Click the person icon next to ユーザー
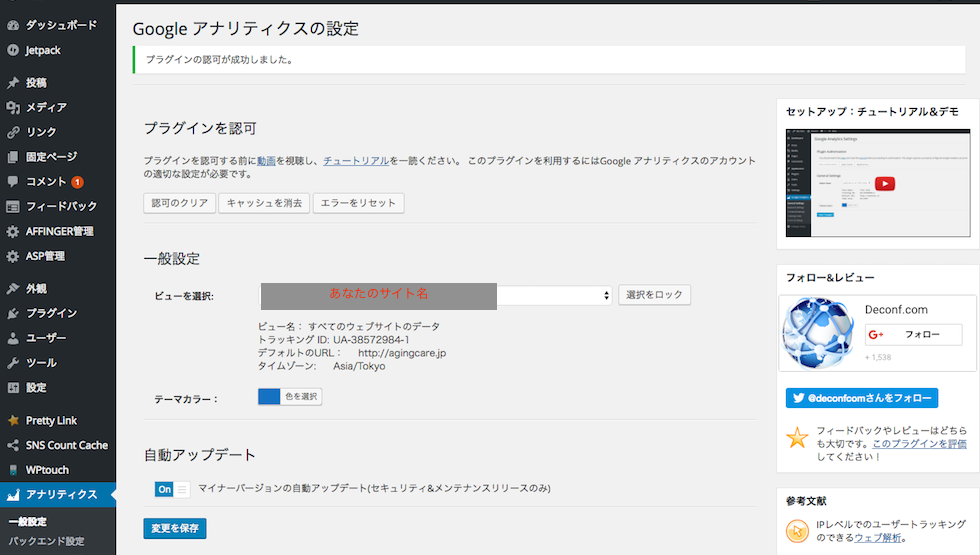This screenshot has width=980, height=555. 12,338
